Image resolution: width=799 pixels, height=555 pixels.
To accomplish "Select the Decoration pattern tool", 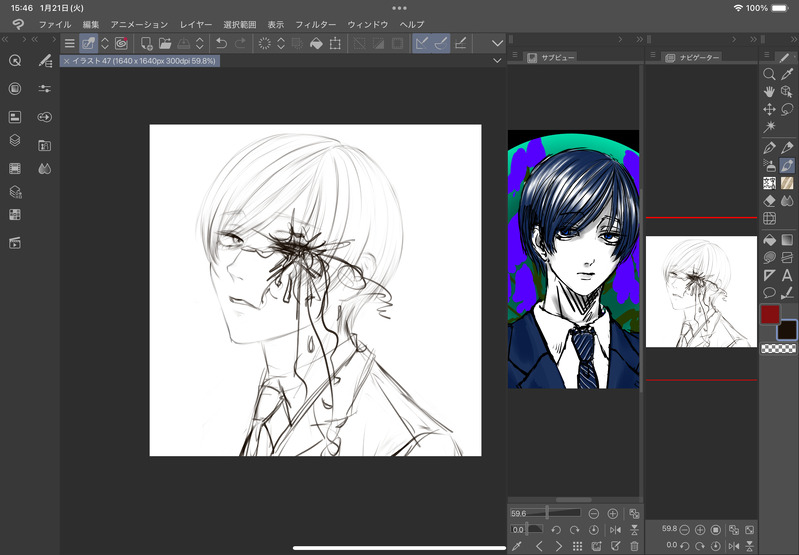I will coord(769,183).
